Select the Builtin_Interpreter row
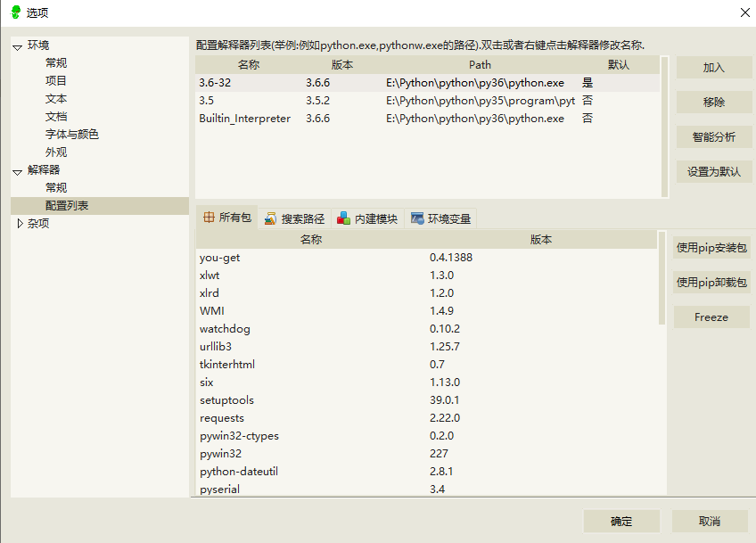This screenshot has height=543, width=756. pyautogui.click(x=428, y=119)
